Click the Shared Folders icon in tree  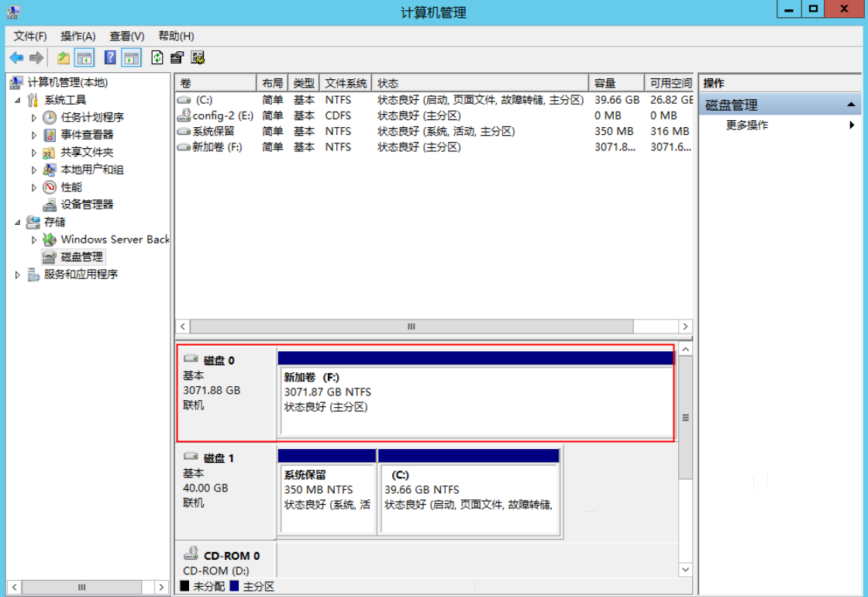pyautogui.click(x=50, y=152)
